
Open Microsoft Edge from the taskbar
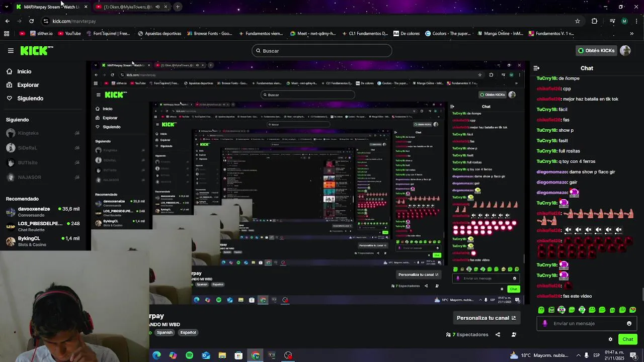click(156, 355)
